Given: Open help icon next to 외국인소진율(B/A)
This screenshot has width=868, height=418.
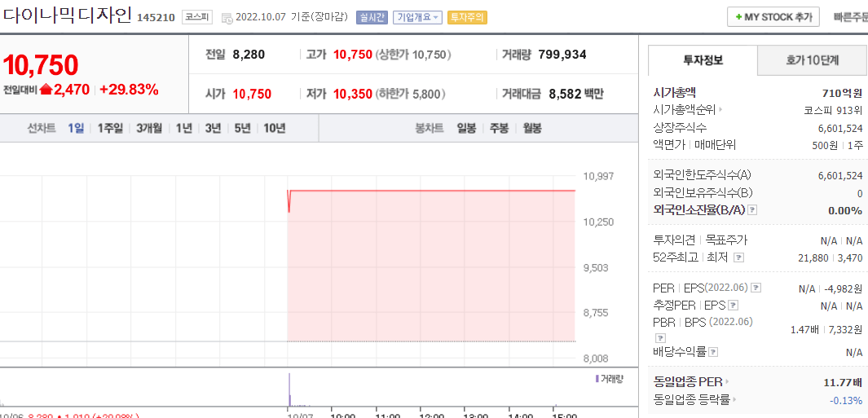Looking at the screenshot, I should tap(751, 210).
